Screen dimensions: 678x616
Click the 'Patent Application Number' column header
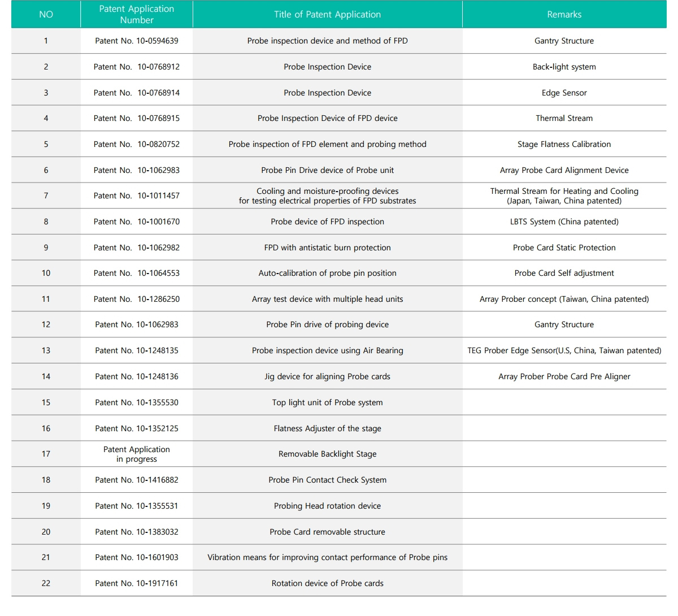137,15
